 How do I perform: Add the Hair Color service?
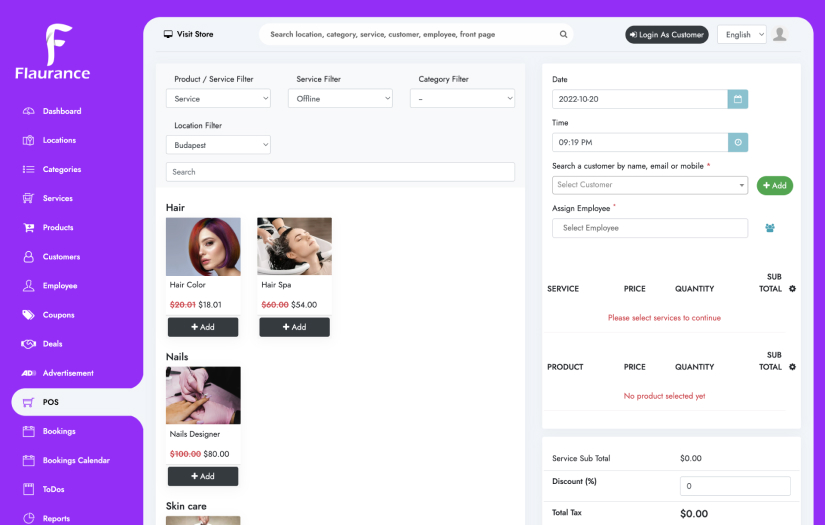pyautogui.click(x=203, y=327)
